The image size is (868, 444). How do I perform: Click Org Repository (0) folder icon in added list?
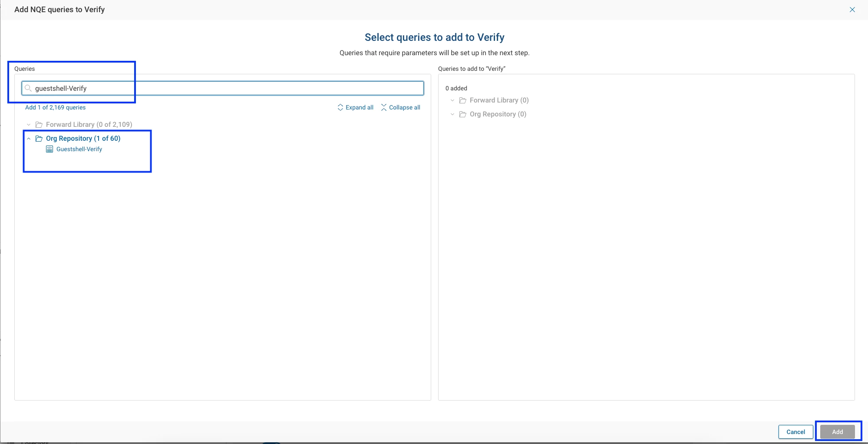(462, 114)
